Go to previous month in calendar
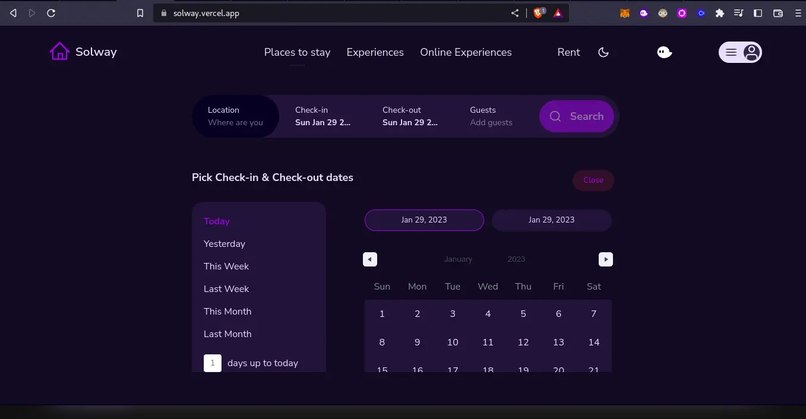This screenshot has height=419, width=806. click(370, 259)
